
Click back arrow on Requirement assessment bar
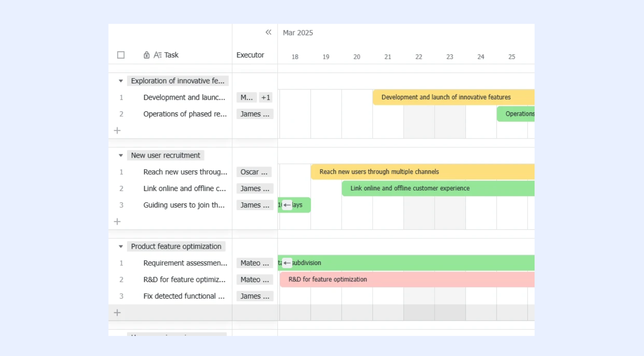click(287, 263)
